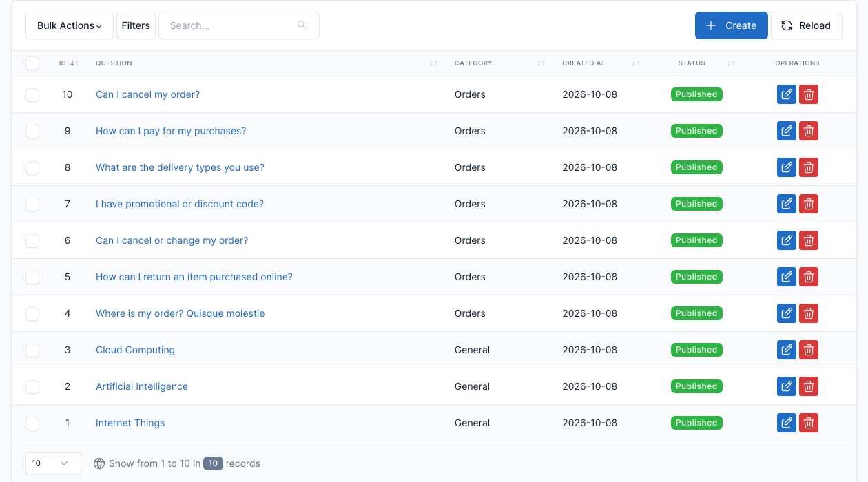Delete the Internet Things FAQ entry

[809, 423]
